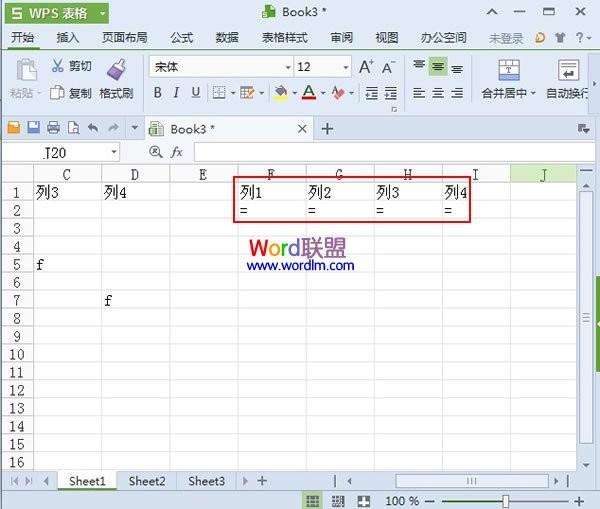Select column J header
Image resolution: width=600 pixels, height=509 pixels.
543,175
